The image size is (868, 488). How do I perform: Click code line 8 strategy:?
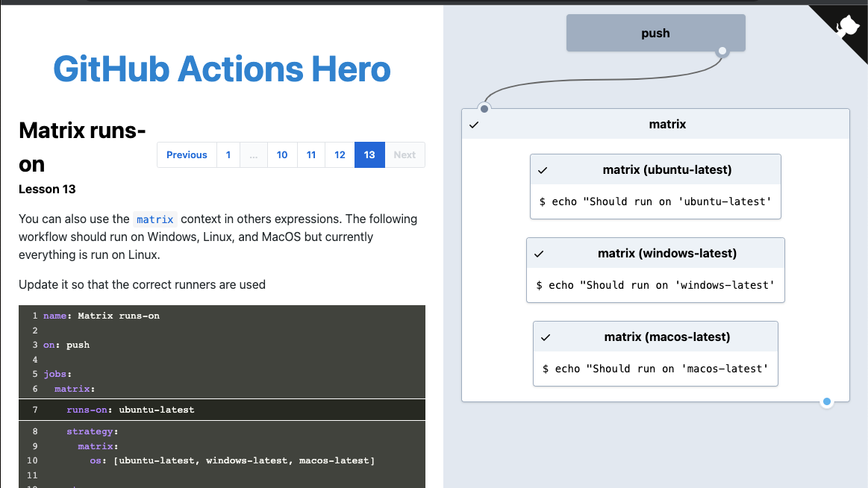93,431
